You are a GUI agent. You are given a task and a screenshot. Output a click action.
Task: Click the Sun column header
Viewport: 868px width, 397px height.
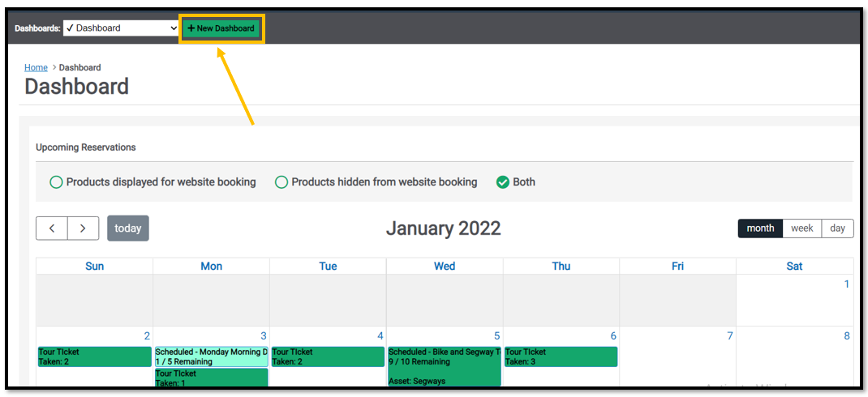(95, 266)
